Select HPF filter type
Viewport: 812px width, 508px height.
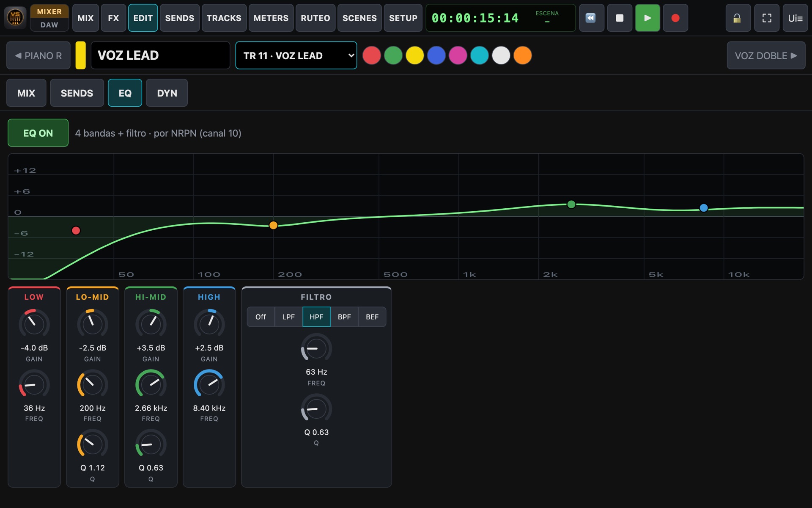(x=316, y=317)
